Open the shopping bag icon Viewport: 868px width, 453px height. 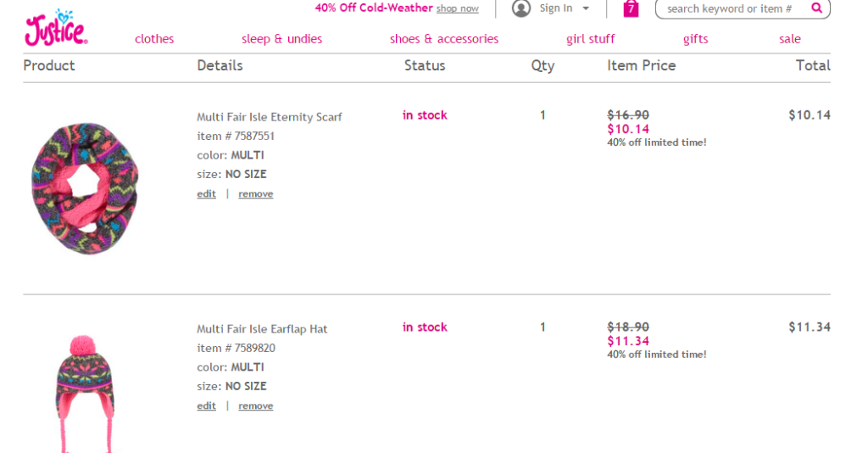coord(631,8)
